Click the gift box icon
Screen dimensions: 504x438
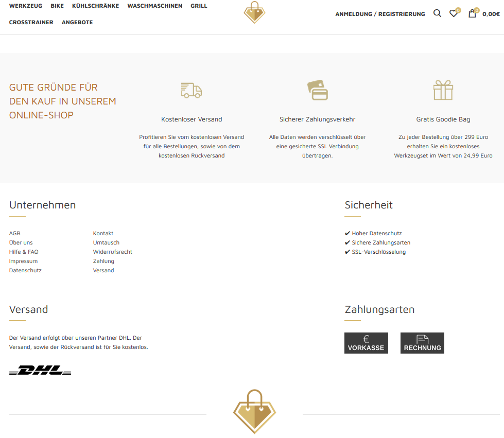[443, 90]
